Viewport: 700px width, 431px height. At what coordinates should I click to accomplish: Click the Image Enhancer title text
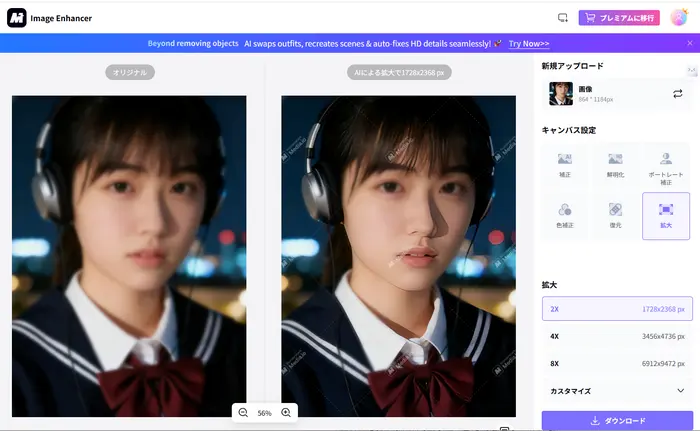click(x=61, y=18)
